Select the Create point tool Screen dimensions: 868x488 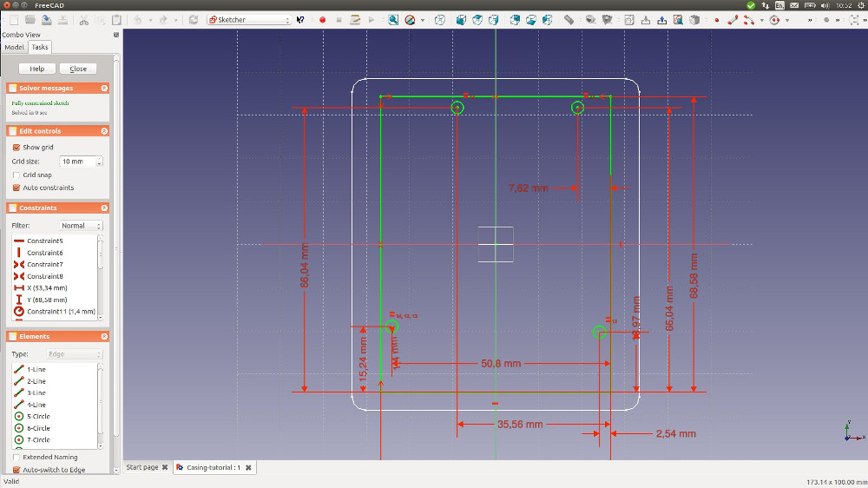716,20
